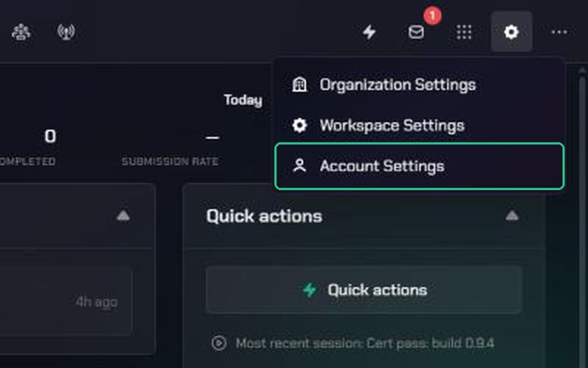Open the broadcast antenna icon

pyautogui.click(x=66, y=32)
